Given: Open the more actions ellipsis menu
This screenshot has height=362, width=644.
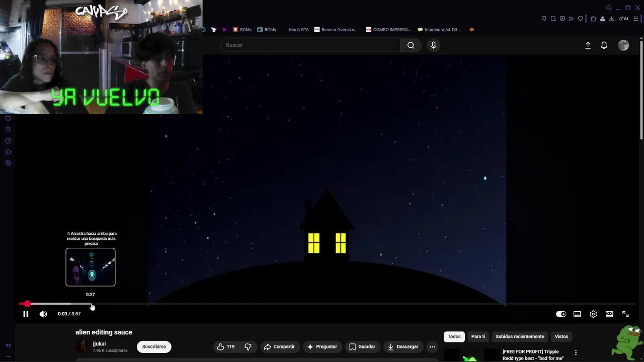Looking at the screenshot, I should coord(432,346).
